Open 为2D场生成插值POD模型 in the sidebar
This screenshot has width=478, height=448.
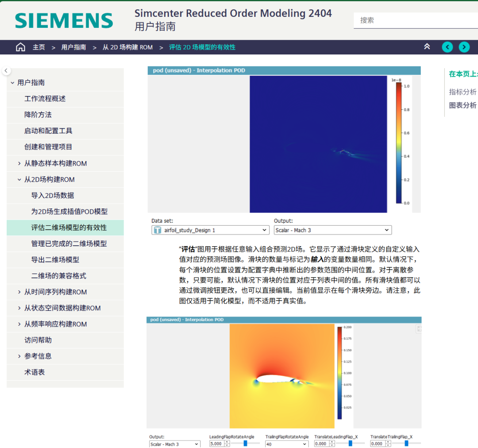coord(69,212)
